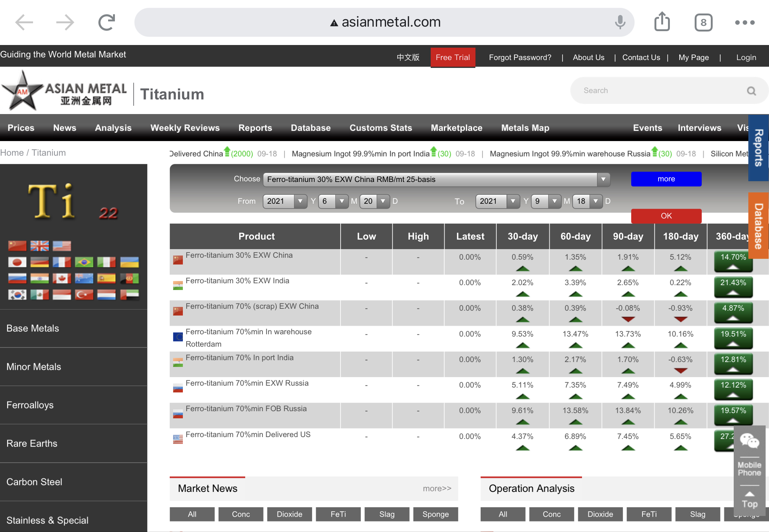Choose the Turkey flag icon

tap(84, 295)
